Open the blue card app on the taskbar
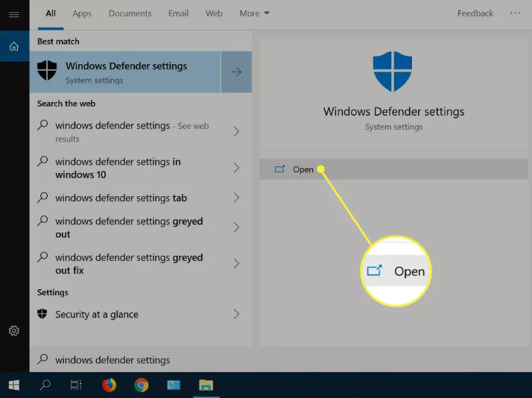 tap(174, 385)
